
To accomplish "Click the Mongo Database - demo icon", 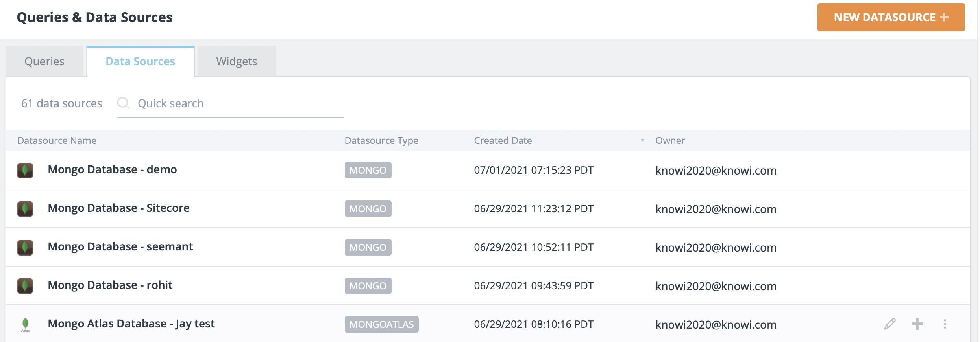I will [25, 170].
